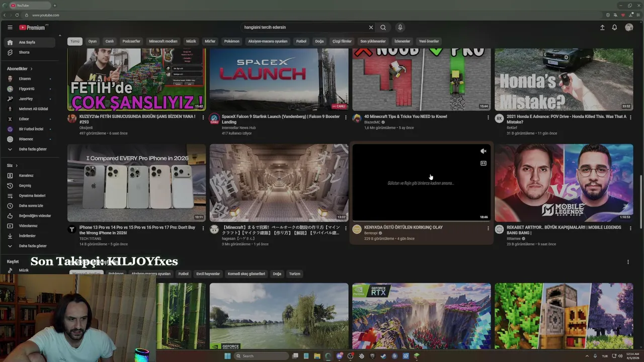Select the Futbol chip in the top row
Image resolution: width=644 pixels, height=362 pixels.
(301, 41)
